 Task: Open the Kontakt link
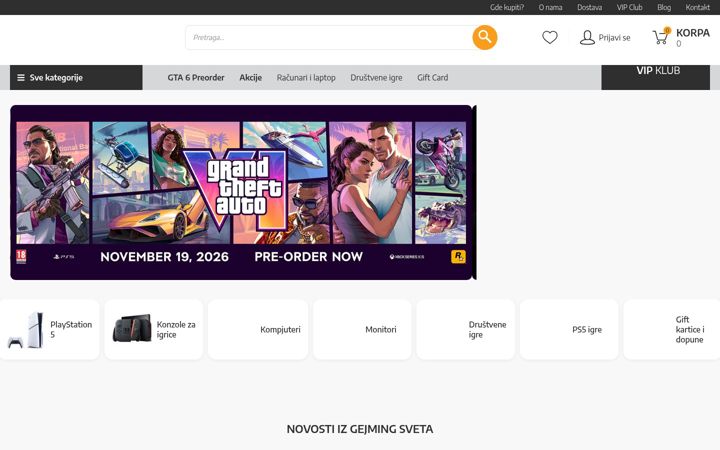point(698,7)
